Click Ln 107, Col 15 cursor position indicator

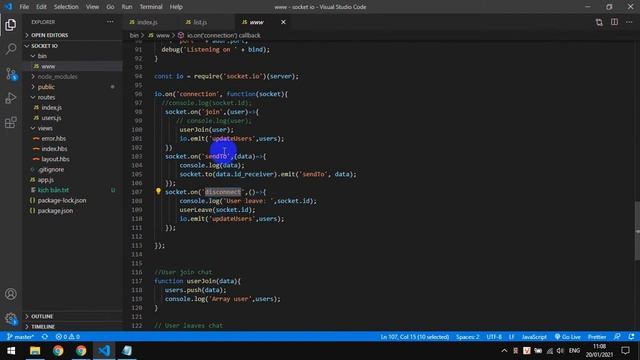pyautogui.click(x=415, y=337)
